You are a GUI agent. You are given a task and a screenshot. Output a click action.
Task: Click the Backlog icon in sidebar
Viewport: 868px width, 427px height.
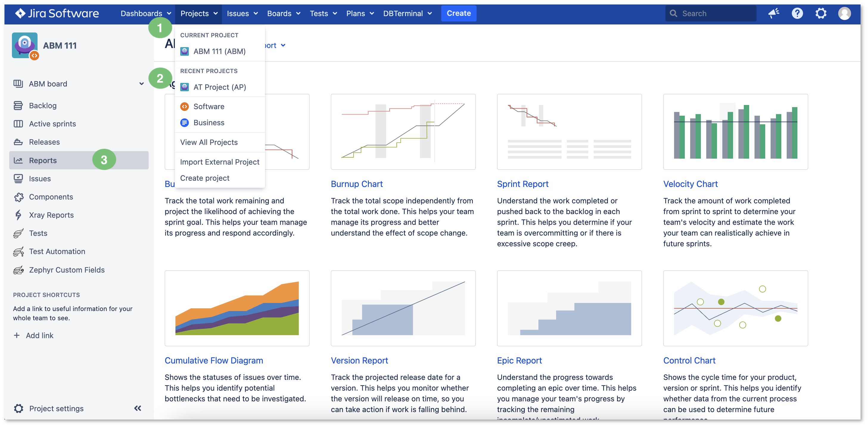tap(18, 106)
